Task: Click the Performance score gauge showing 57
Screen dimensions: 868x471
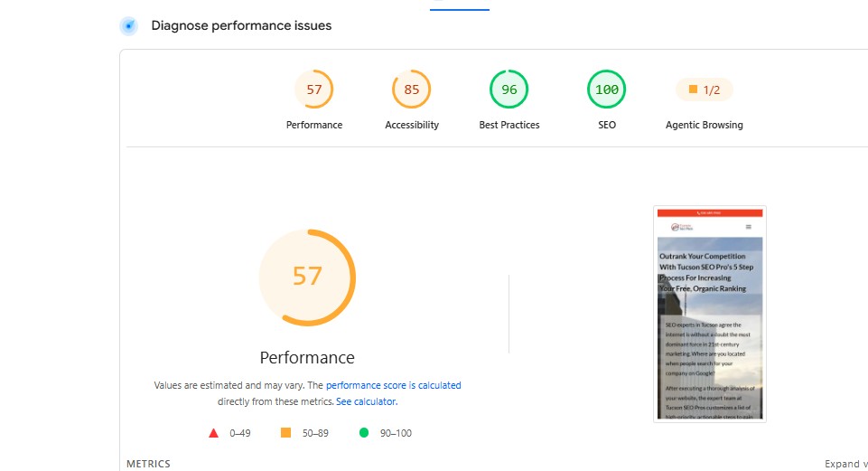Action: coord(314,89)
